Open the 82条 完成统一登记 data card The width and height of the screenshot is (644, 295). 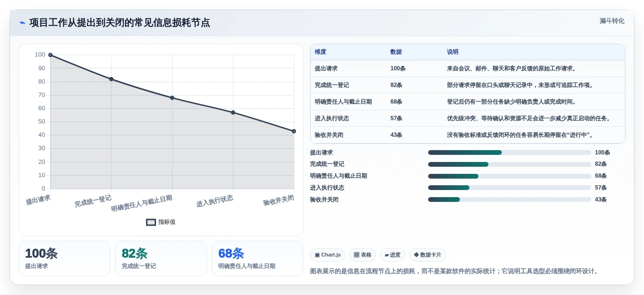161,258
